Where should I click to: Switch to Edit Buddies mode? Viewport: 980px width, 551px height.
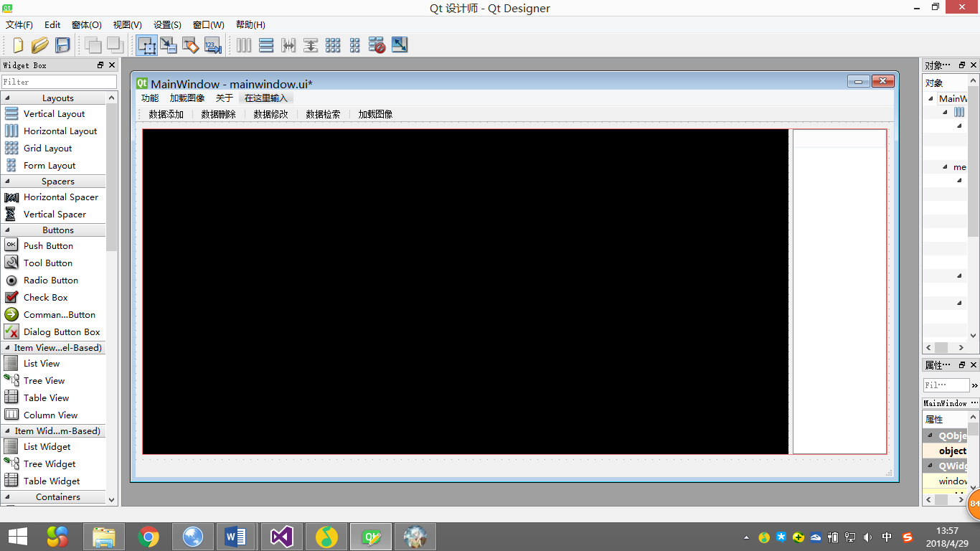(191, 45)
